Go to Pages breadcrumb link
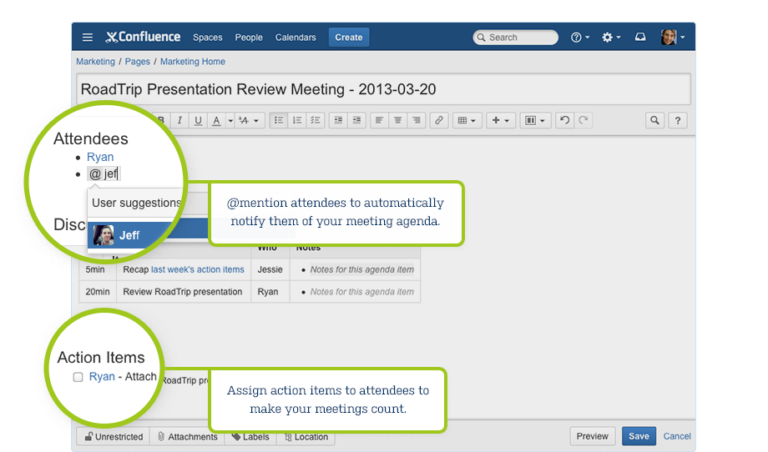The height and width of the screenshot is (452, 768). [x=137, y=62]
